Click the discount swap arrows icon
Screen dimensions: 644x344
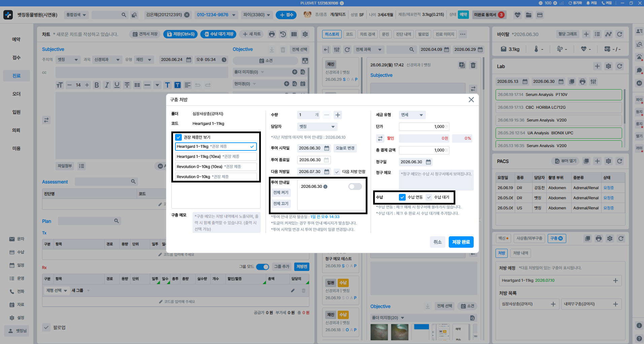click(380, 138)
